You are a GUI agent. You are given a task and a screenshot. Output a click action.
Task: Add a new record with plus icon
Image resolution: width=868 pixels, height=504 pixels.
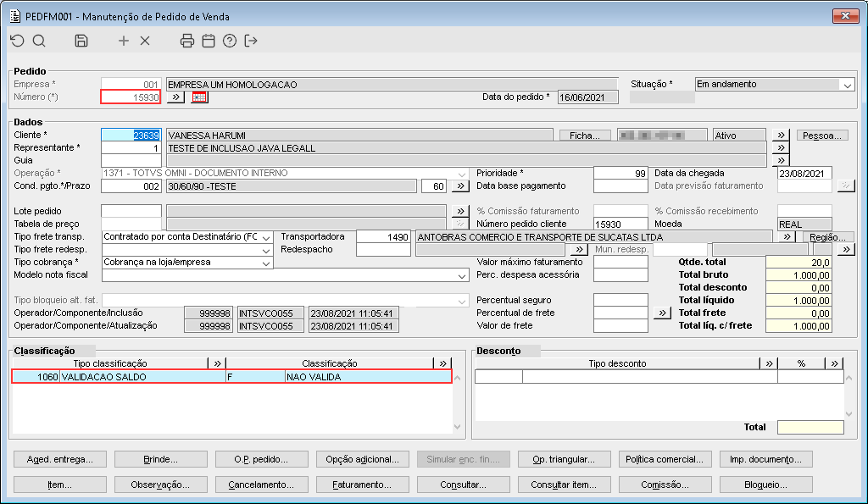[124, 41]
